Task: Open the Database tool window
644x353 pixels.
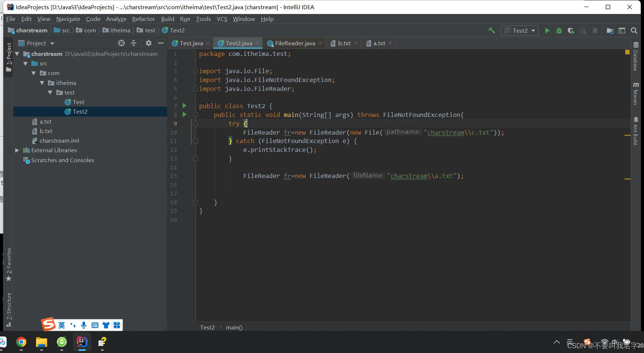Action: pyautogui.click(x=636, y=56)
